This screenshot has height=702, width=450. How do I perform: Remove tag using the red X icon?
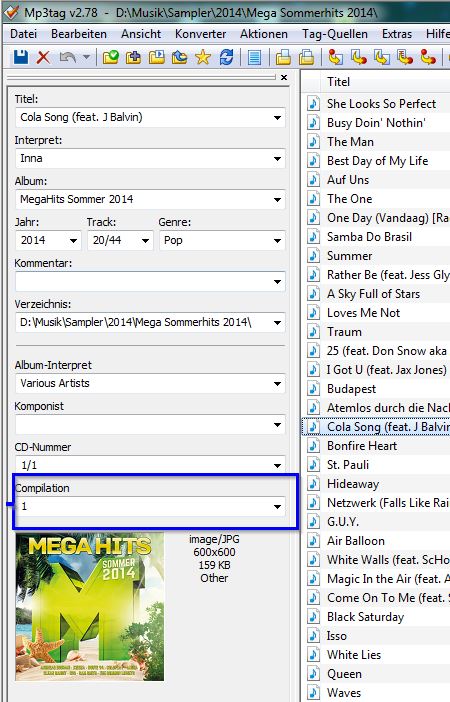pos(43,57)
